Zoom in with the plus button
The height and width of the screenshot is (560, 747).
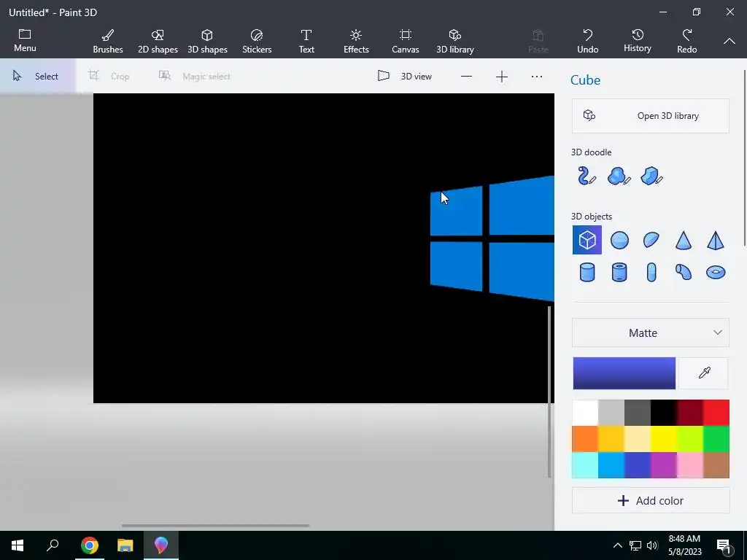coord(502,77)
